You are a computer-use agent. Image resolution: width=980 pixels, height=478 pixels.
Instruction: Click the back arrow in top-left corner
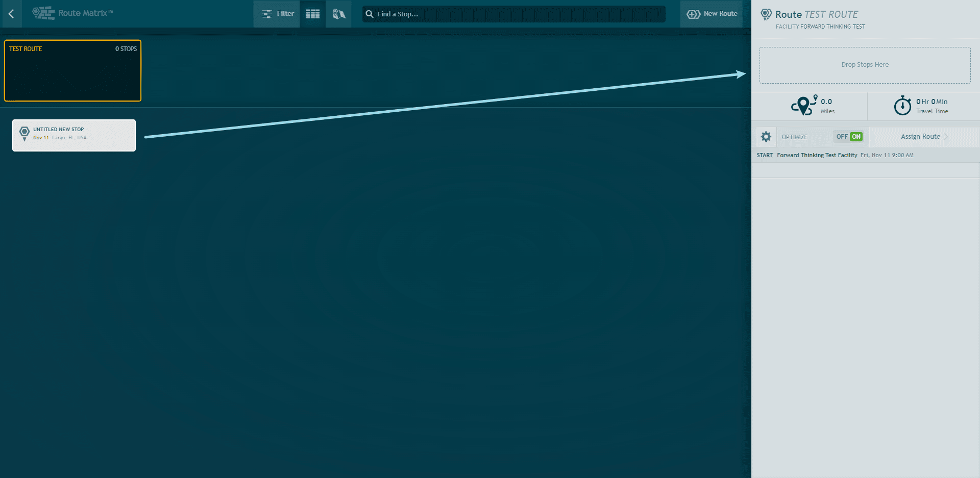pos(11,14)
